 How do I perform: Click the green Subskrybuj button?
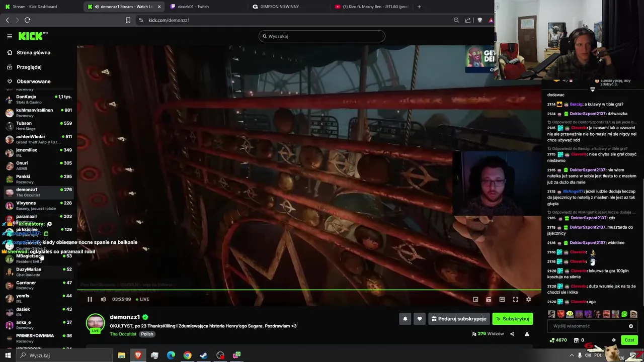[x=512, y=319]
